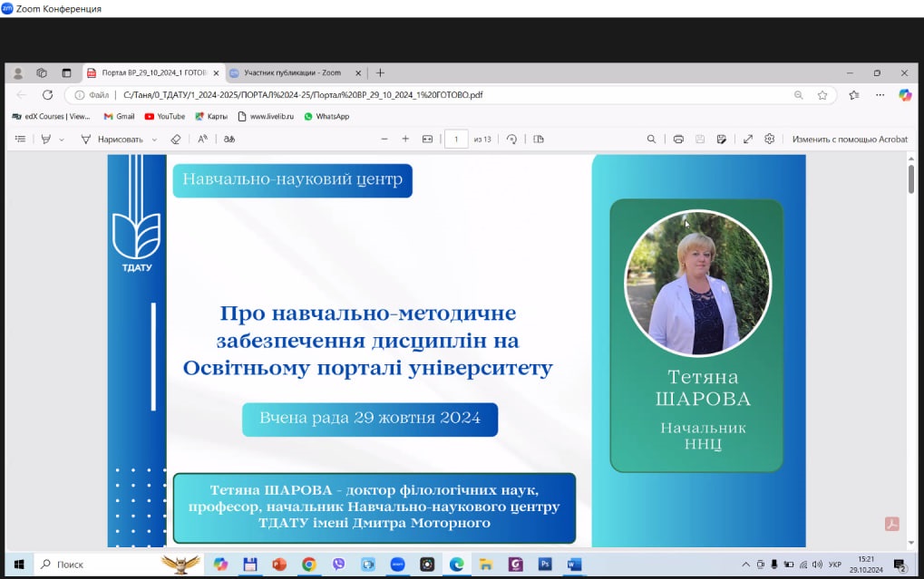This screenshot has height=579, width=924.
Task: Click the read aloud icon
Action: pyautogui.click(x=202, y=140)
